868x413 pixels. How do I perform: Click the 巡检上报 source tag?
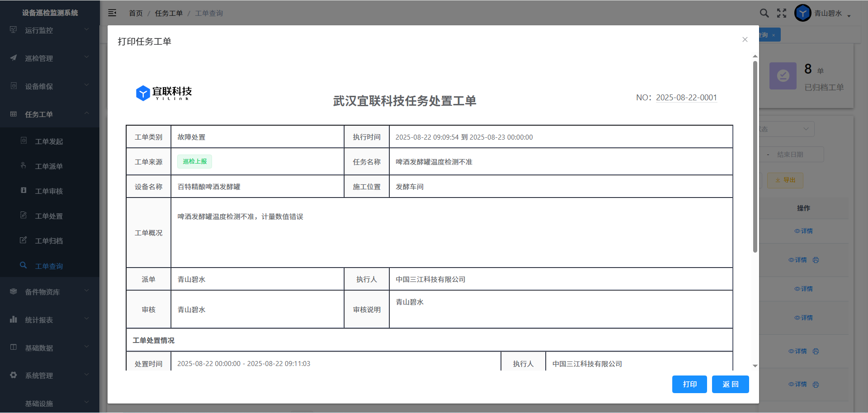pos(194,161)
